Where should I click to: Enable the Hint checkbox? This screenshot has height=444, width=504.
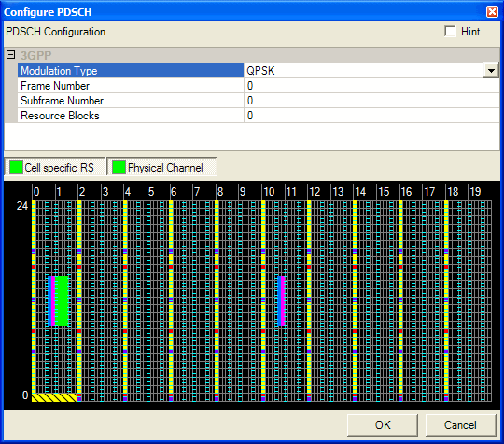pyautogui.click(x=450, y=32)
